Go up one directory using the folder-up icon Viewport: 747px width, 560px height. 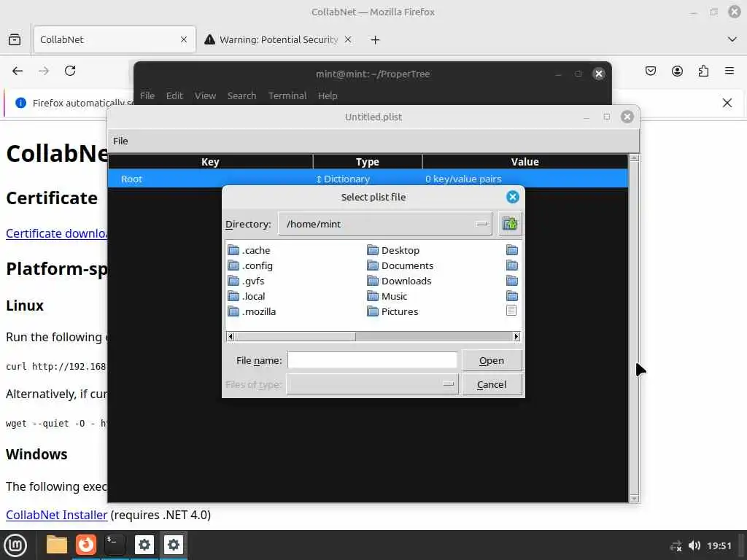510,224
